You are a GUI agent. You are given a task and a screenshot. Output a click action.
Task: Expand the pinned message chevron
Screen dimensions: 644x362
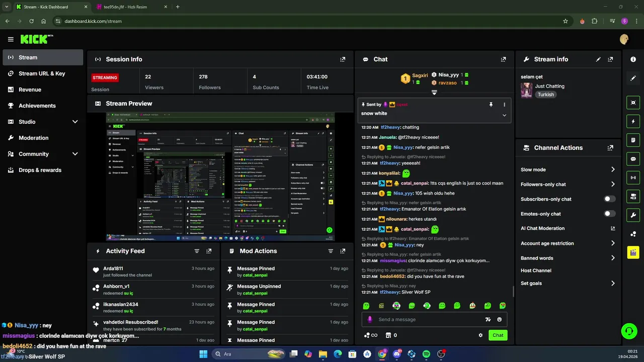[x=504, y=115]
